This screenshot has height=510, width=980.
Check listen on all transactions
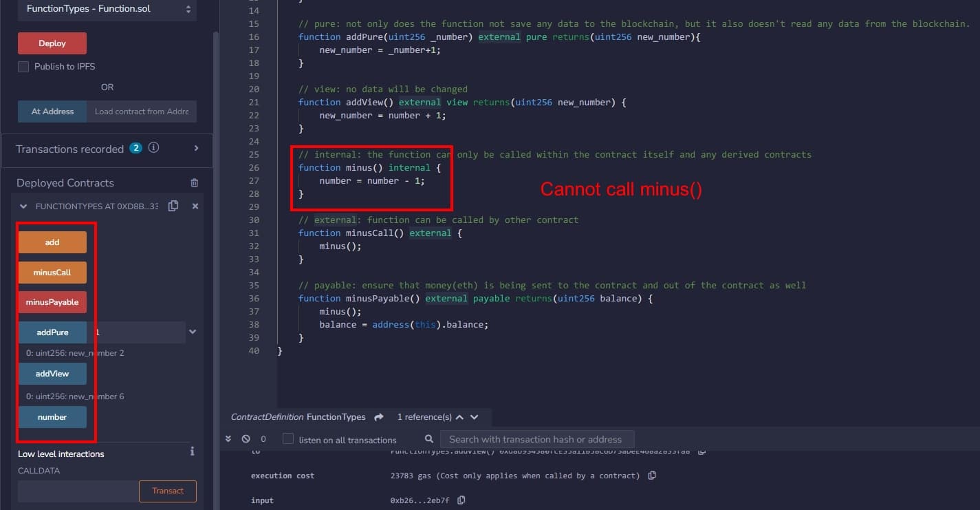288,439
